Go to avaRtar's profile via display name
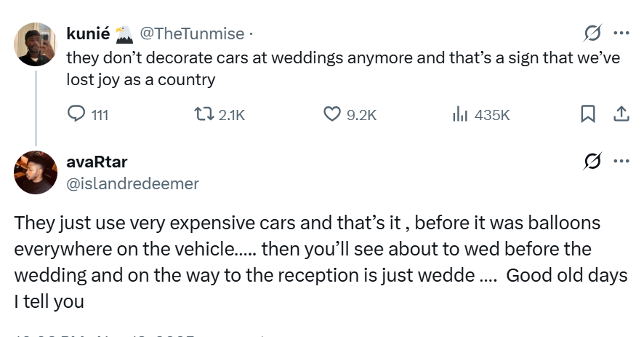 (96, 162)
